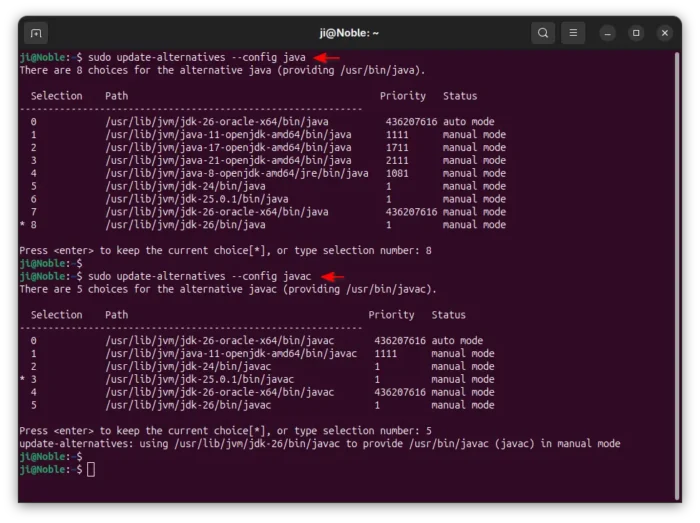
Task: Click the 'Status' header in the javac table
Action: 448,314
